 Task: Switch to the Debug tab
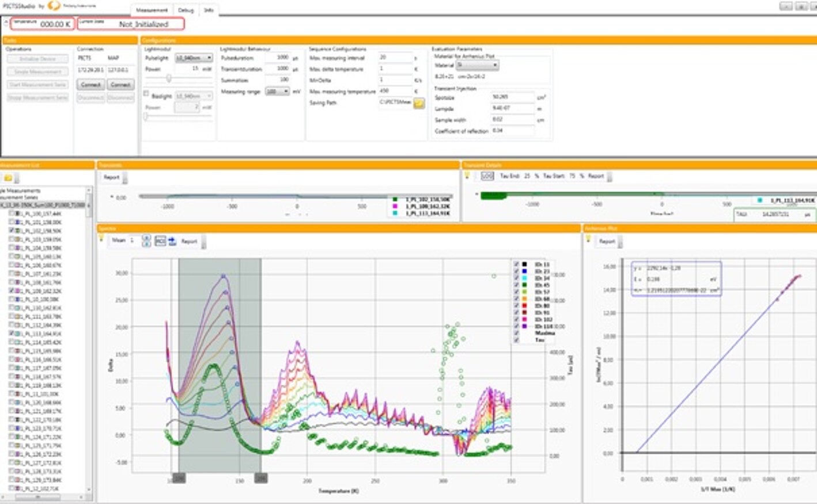coord(187,10)
